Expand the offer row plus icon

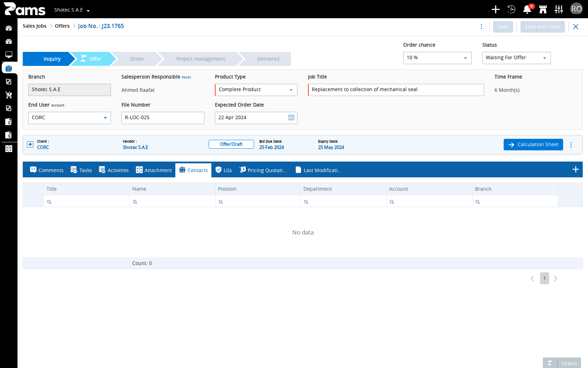pyautogui.click(x=30, y=144)
